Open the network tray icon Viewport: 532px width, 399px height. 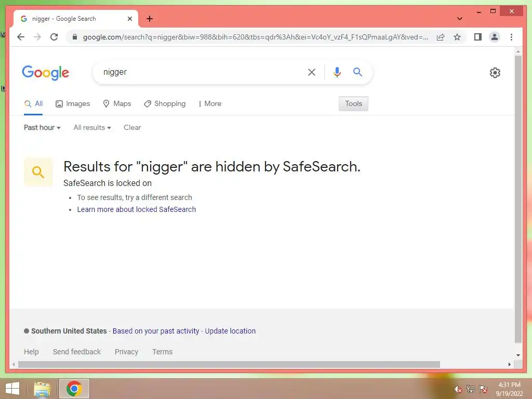(471, 389)
